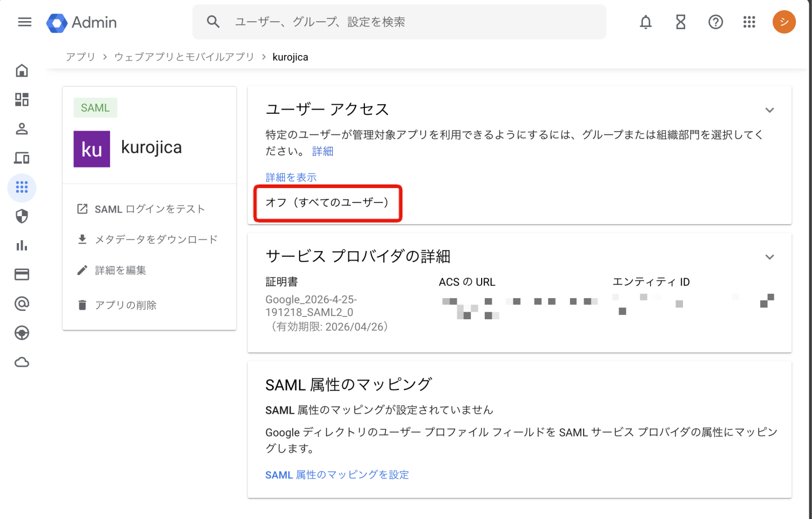Screen dimensions: 812x519
Task: Click the delete app trash icon
Action: point(82,305)
